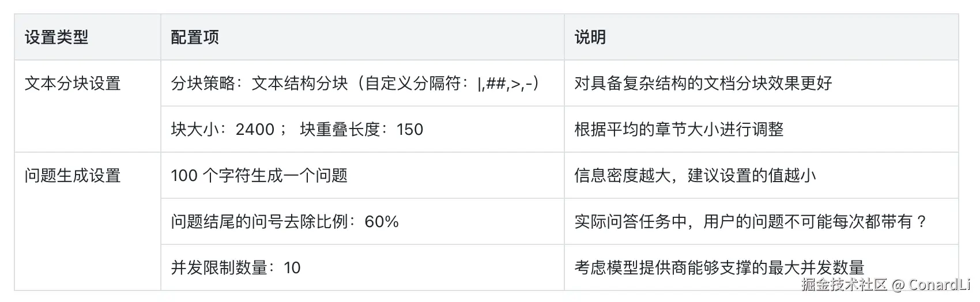Screen dimensions: 980x302
Task: Click the ConardLi author name
Action: [x=940, y=285]
